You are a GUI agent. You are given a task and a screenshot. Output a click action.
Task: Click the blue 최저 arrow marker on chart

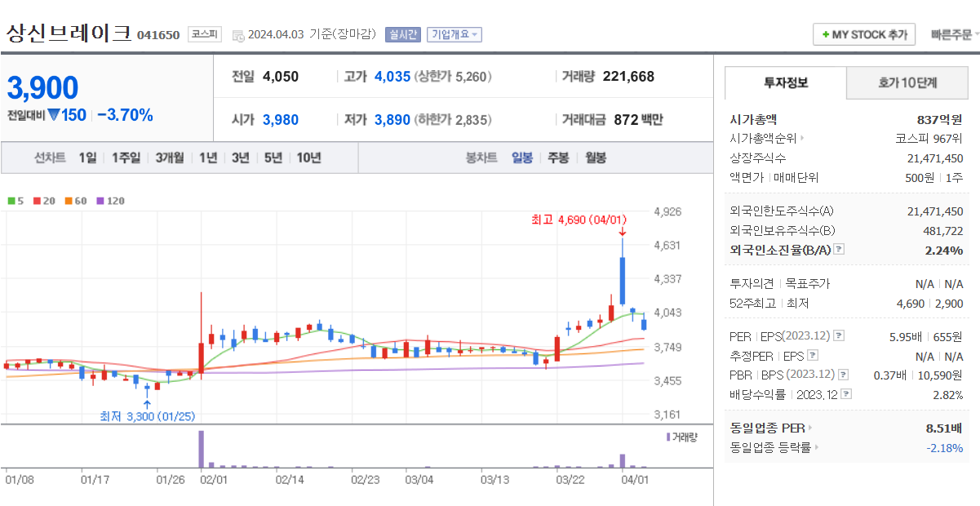point(147,403)
